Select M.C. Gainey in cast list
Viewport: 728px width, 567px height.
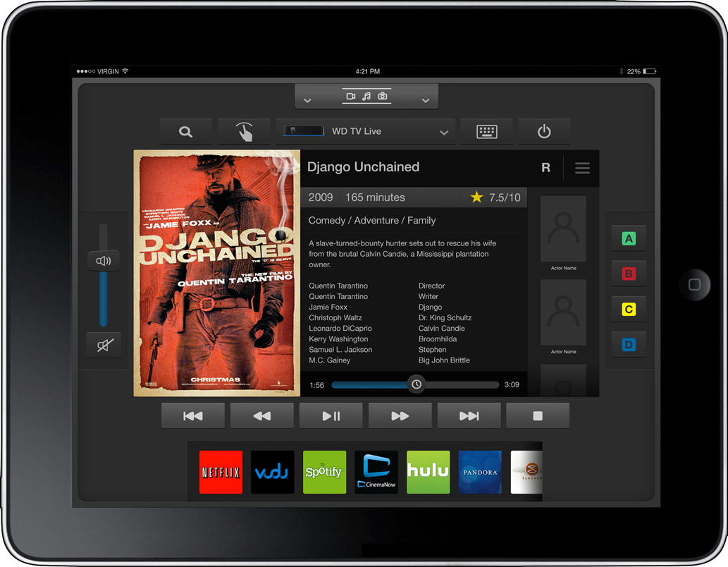coord(330,360)
